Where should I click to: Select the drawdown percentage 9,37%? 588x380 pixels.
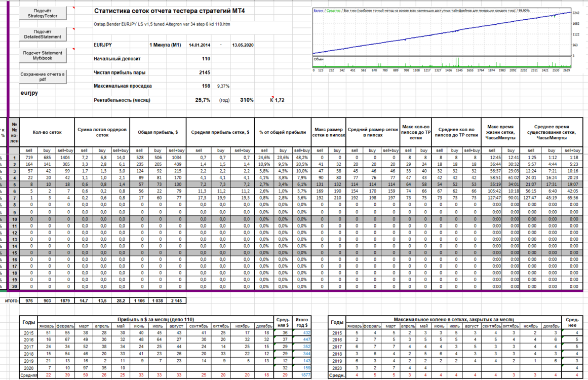[x=223, y=86]
